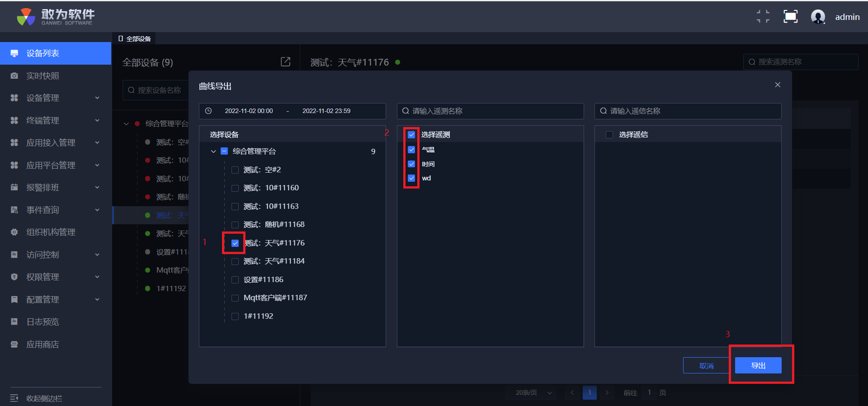
Task: Collapse the 综合管理平台 tree in dialog
Action: click(213, 151)
